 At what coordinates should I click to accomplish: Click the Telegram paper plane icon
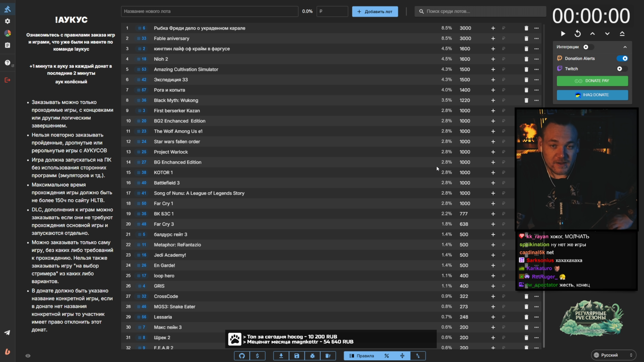(7, 332)
